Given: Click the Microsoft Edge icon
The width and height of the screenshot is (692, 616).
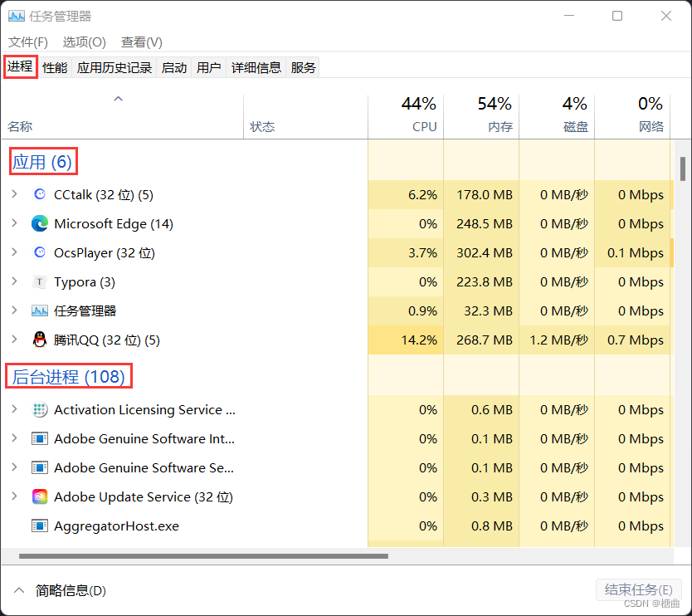Looking at the screenshot, I should pyautogui.click(x=40, y=223).
